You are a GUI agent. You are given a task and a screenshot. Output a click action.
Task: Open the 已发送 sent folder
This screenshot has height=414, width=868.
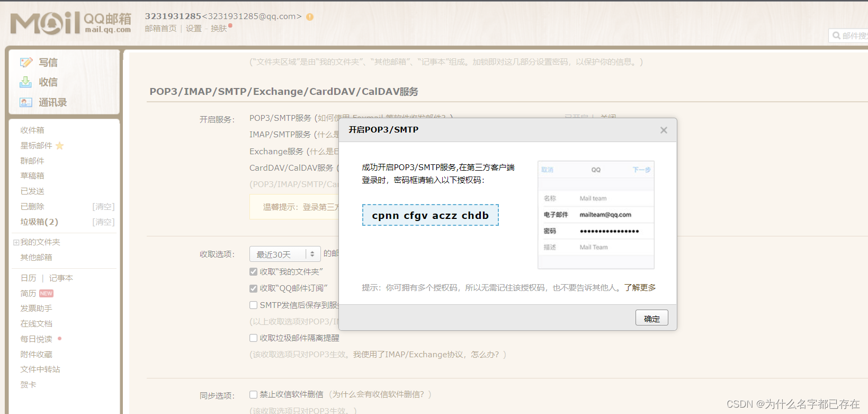coord(32,191)
